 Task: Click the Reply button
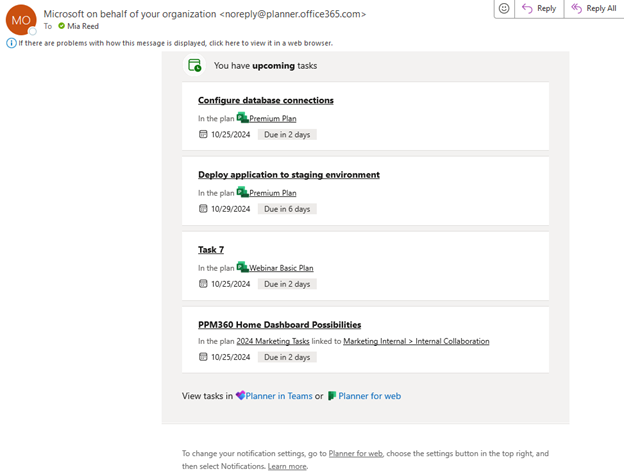click(540, 8)
